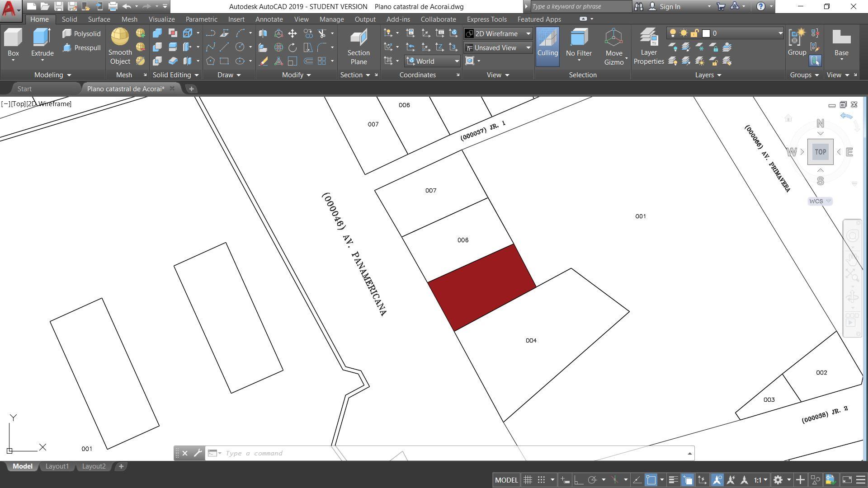
Task: Open the Annotate ribbon tab
Action: point(269,19)
